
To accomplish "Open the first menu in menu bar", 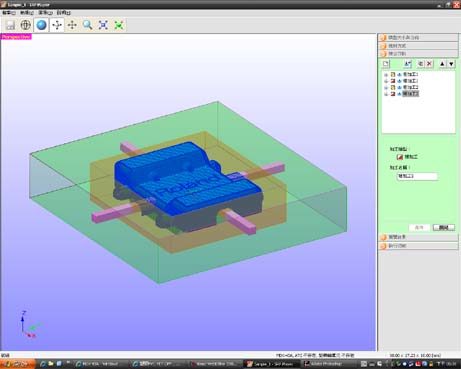I will 9,13.
